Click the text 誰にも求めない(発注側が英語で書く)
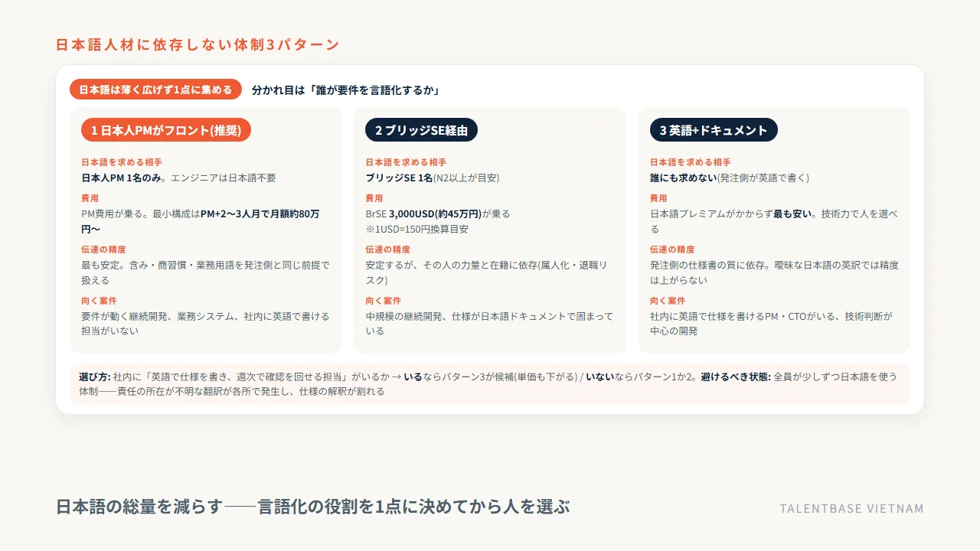Viewport: 980px width, 551px height. (x=730, y=178)
